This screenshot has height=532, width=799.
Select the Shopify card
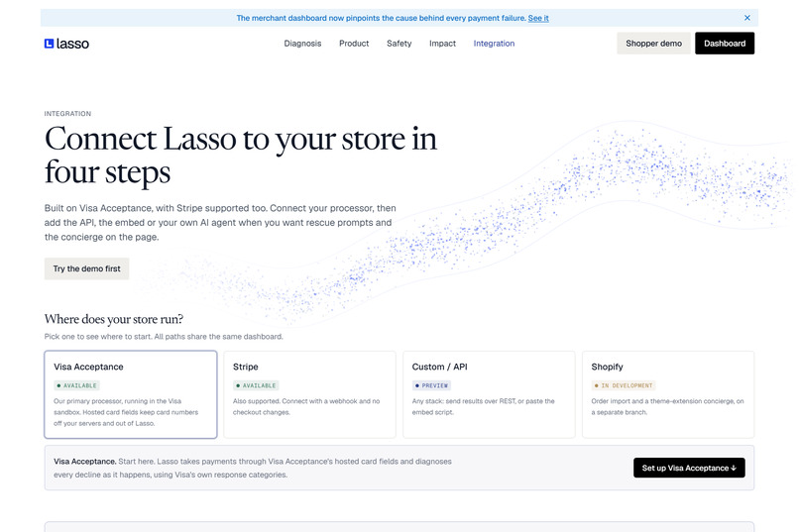668,394
